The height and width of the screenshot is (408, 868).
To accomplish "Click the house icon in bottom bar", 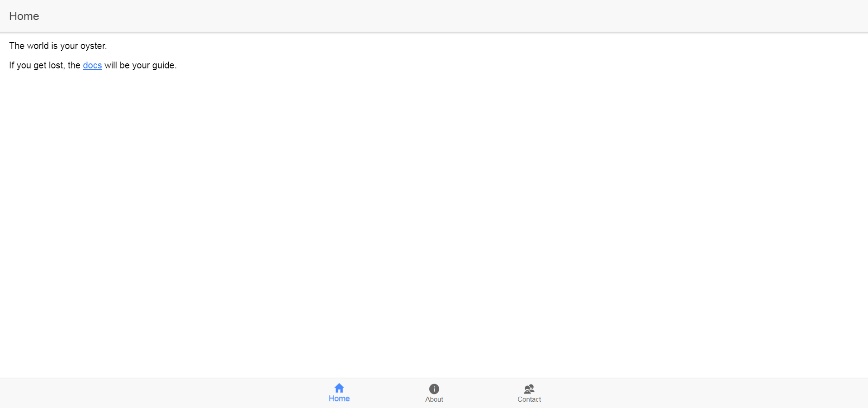I will pyautogui.click(x=339, y=388).
